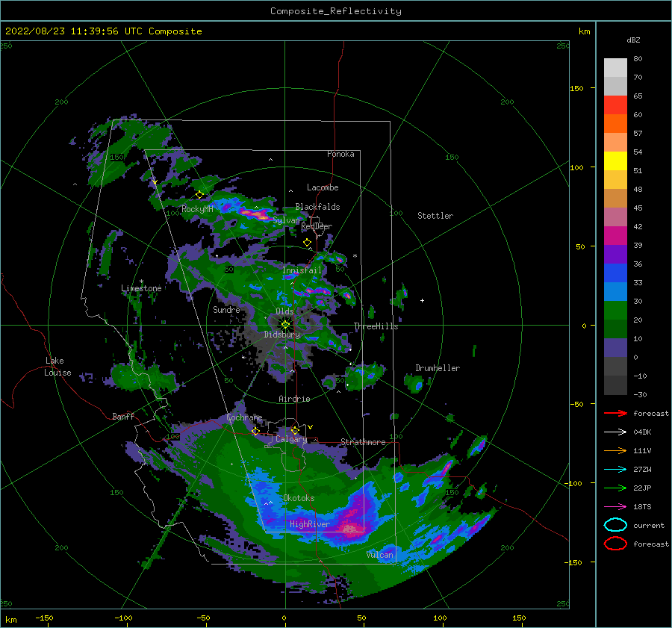Click the dBZ legend heading
This screenshot has height=628, width=672.
[633, 40]
